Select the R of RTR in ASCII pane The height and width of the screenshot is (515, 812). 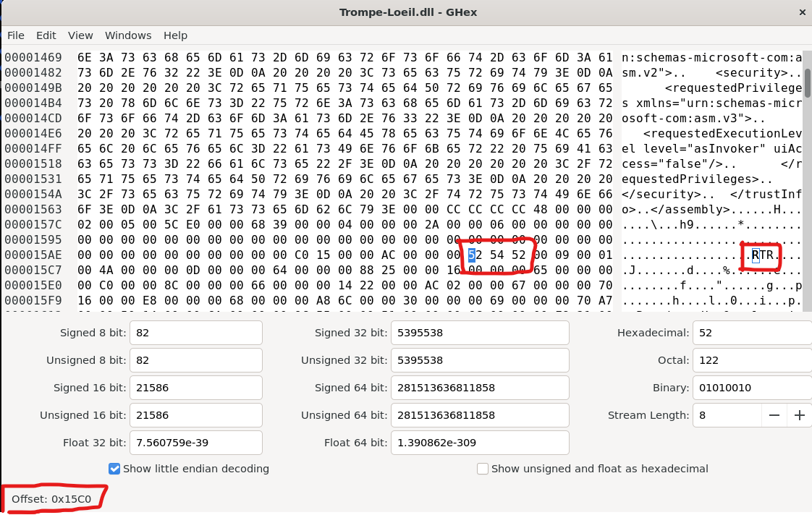(755, 255)
